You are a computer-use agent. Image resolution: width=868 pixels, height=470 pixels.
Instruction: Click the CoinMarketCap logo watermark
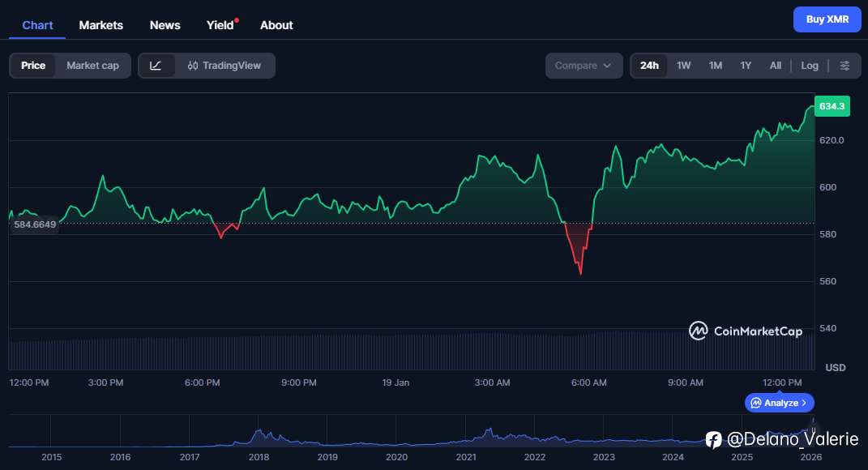pyautogui.click(x=736, y=331)
